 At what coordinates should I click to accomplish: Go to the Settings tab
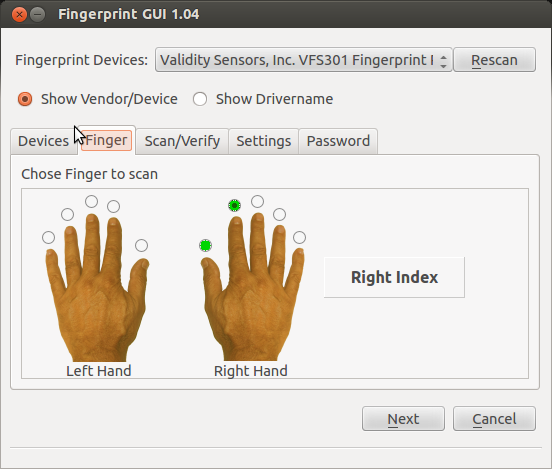pyautogui.click(x=264, y=141)
